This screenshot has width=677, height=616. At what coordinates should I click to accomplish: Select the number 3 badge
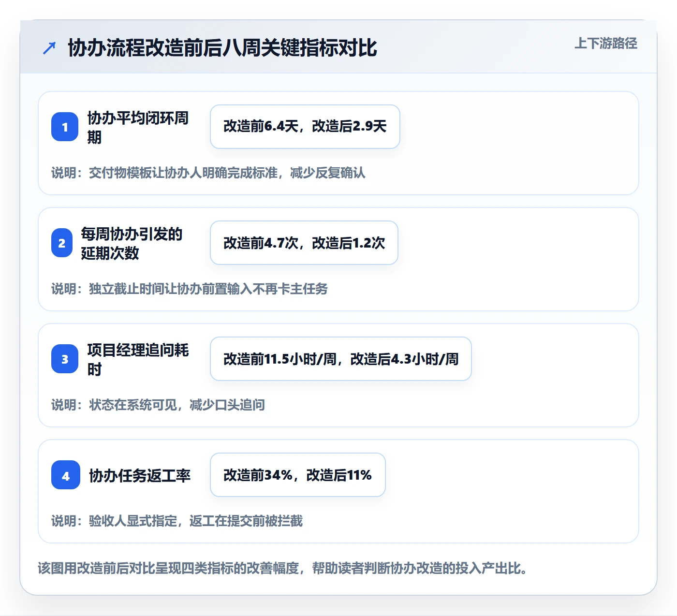pyautogui.click(x=65, y=359)
